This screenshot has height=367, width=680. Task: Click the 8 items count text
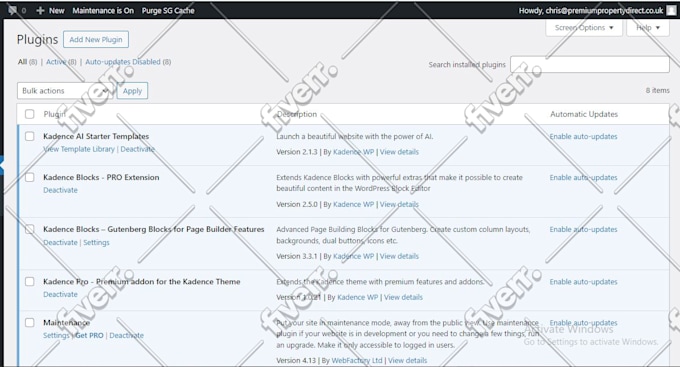tap(657, 90)
